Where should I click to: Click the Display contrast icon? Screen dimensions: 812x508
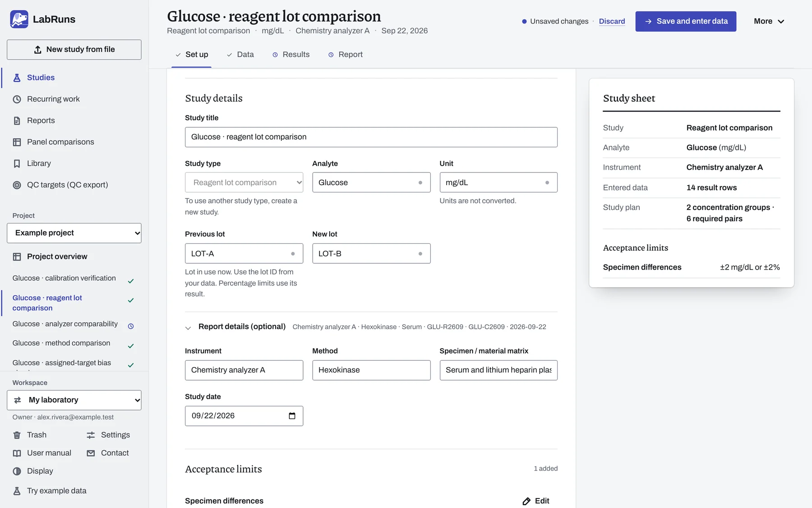pyautogui.click(x=17, y=471)
